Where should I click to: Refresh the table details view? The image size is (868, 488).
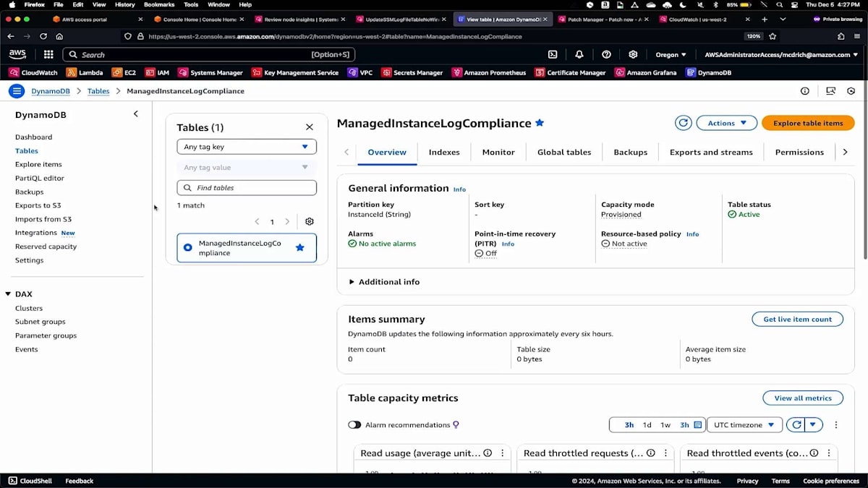pyautogui.click(x=683, y=123)
